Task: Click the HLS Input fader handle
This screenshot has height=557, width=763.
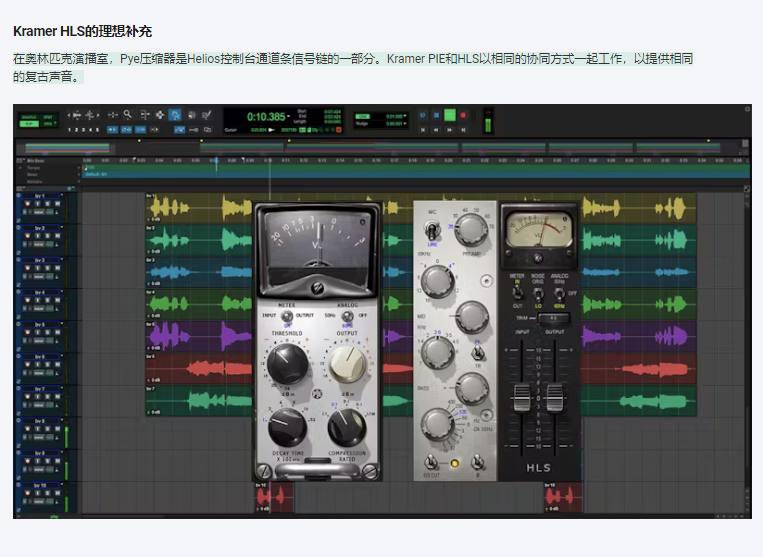Action: [x=522, y=397]
